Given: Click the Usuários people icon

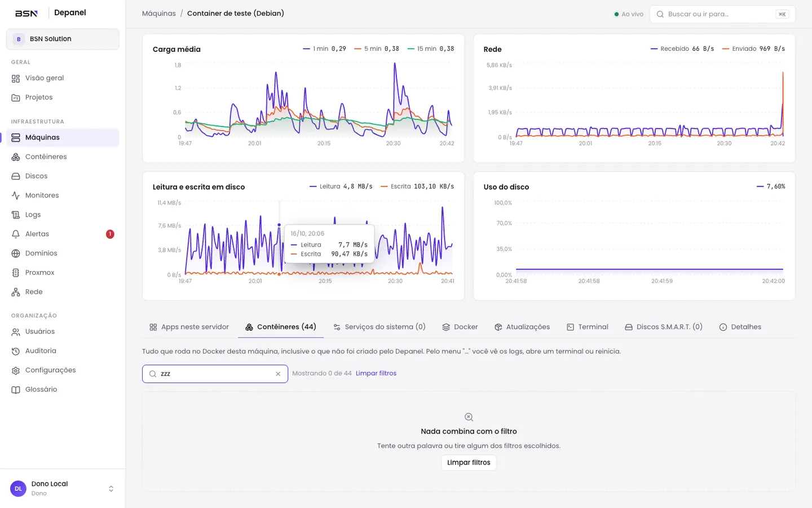Looking at the screenshot, I should pos(16,332).
